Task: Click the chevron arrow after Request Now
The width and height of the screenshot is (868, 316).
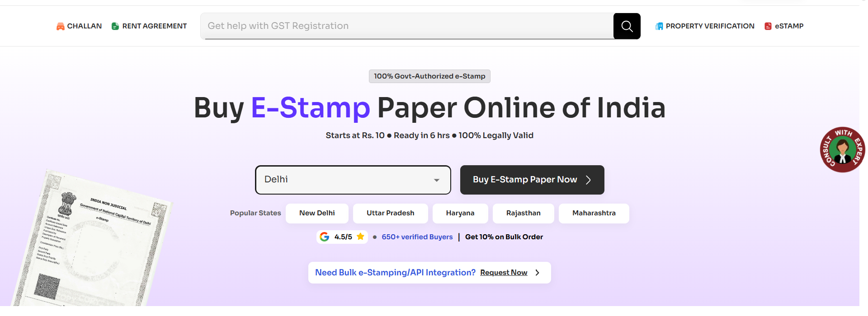Action: [537, 273]
